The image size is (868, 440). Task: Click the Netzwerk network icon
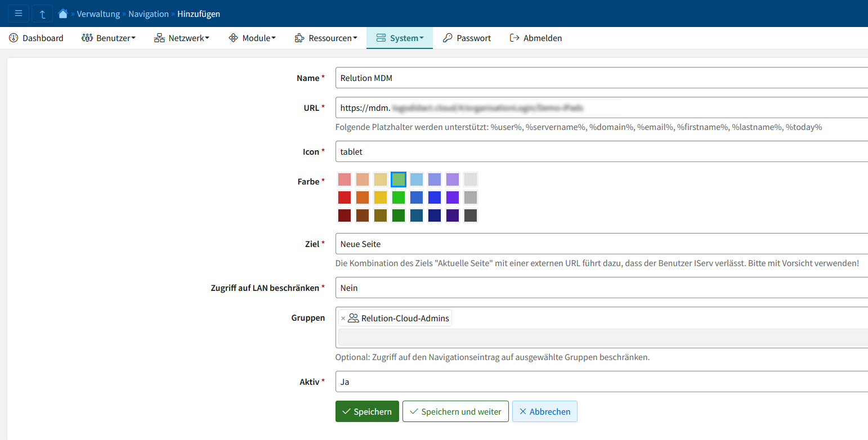coord(159,38)
